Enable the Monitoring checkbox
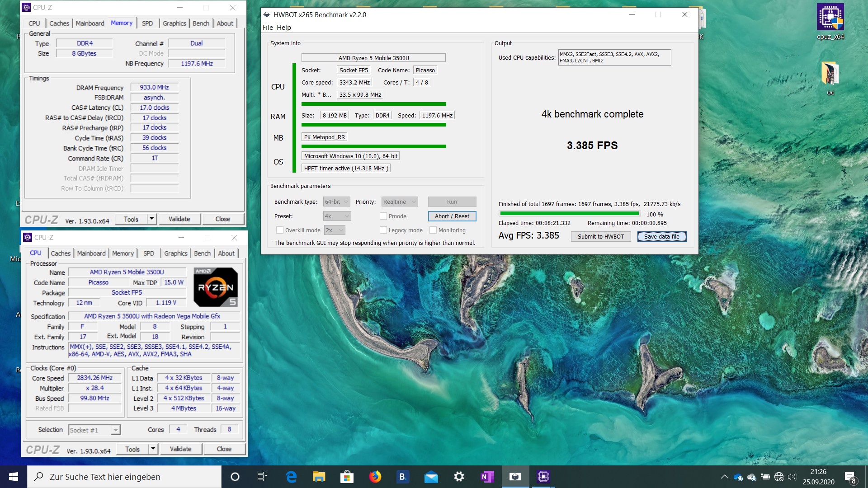 tap(433, 230)
